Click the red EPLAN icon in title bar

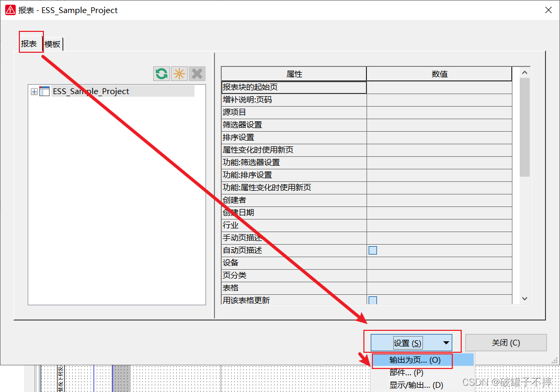10,10
